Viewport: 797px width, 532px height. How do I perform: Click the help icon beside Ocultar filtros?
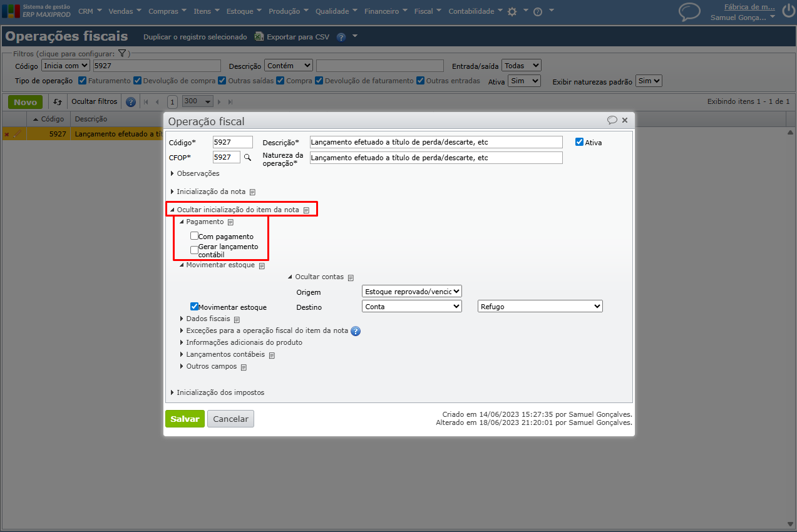(130, 101)
